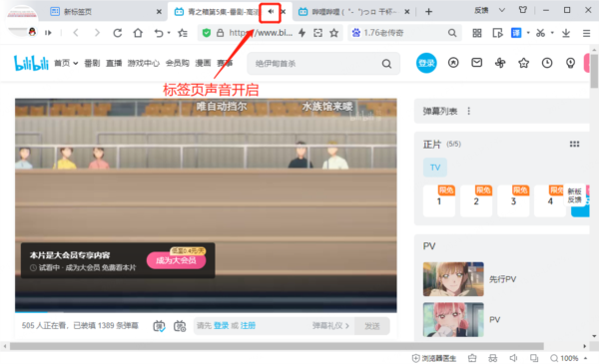599x364 pixels.
Task: Expand the dropdown beside the undo icon
Action: pyautogui.click(x=169, y=33)
